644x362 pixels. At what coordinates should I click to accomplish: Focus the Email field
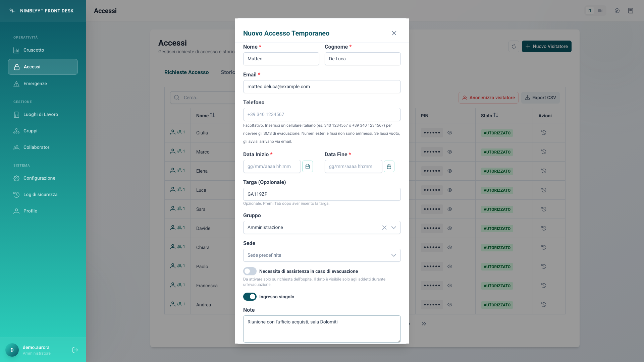click(322, 87)
